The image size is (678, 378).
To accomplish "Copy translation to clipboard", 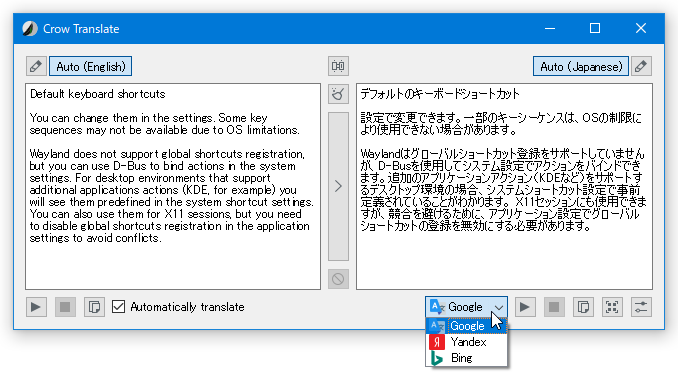I will click(583, 307).
